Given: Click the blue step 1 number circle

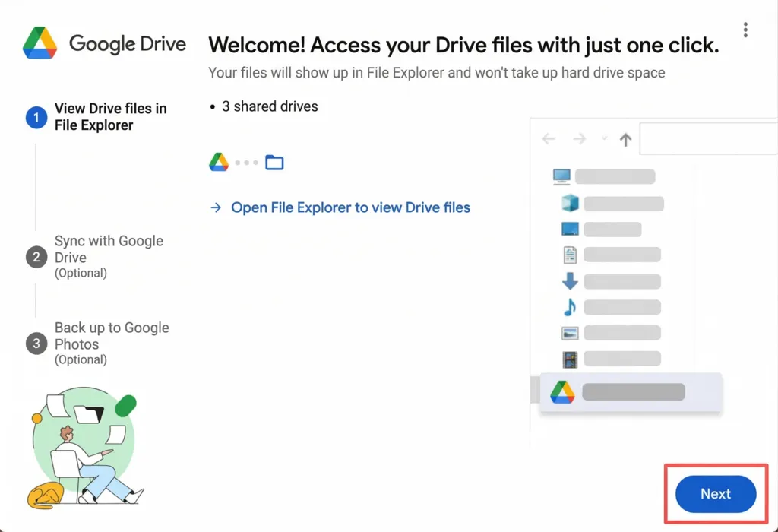Looking at the screenshot, I should (36, 118).
